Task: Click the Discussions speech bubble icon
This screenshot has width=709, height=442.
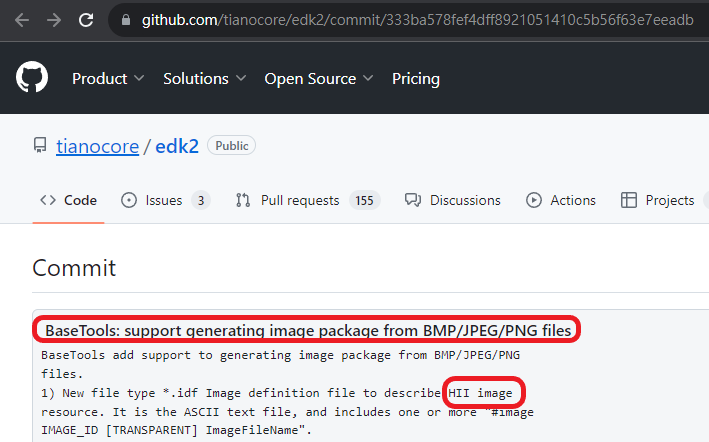Action: [x=413, y=200]
